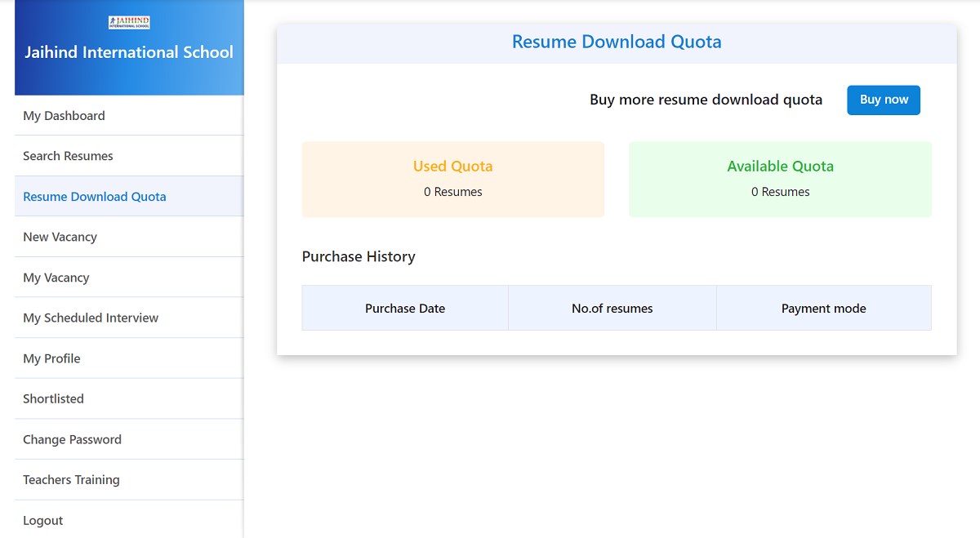This screenshot has height=538, width=980.
Task: View the Shortlisted candidates page
Action: (52, 398)
